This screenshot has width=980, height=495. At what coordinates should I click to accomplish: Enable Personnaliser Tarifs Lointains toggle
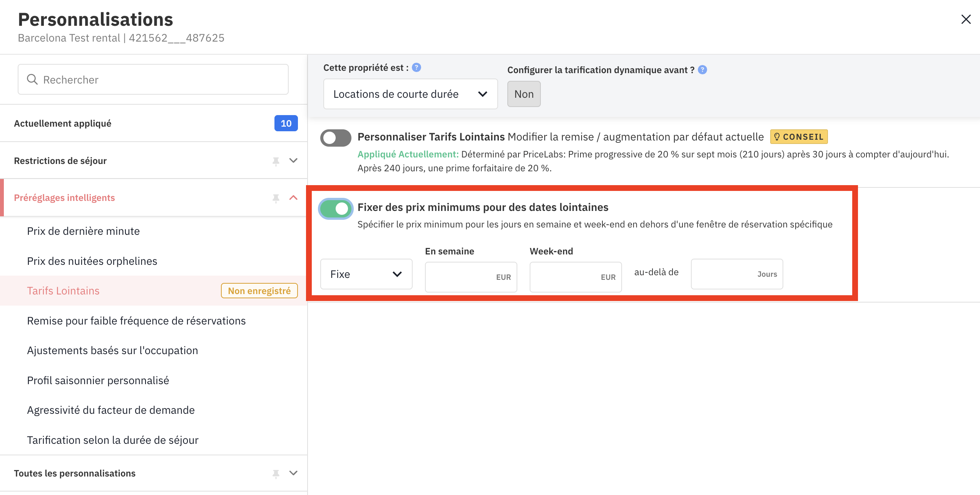336,138
